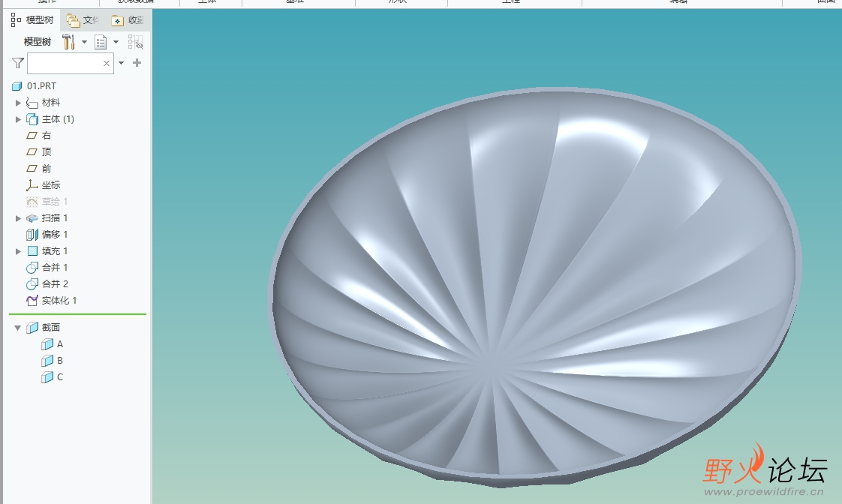Select the 填充 1 fill feature

pyautogui.click(x=55, y=251)
